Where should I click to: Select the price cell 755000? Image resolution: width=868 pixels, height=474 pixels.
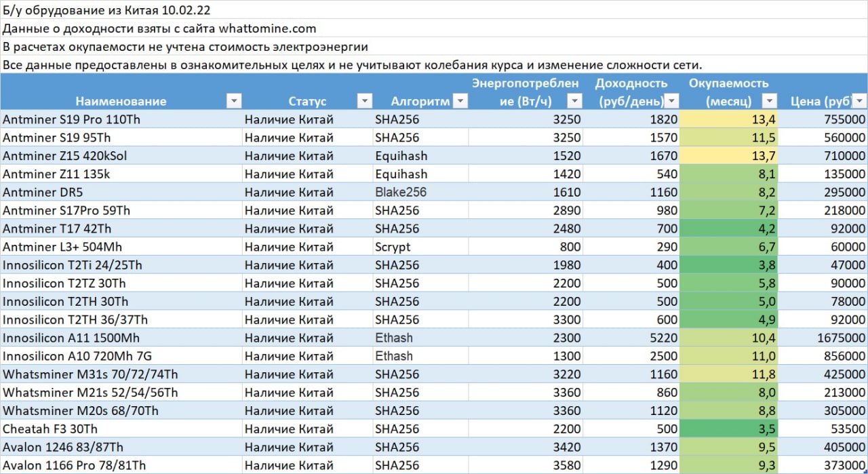823,119
